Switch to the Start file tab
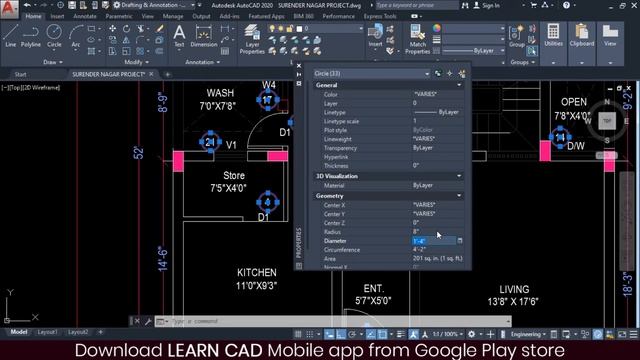 [x=20, y=74]
